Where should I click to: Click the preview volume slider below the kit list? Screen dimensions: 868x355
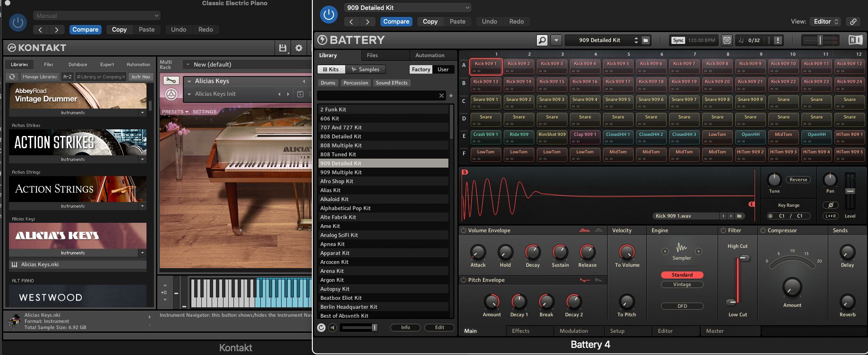[x=359, y=328]
